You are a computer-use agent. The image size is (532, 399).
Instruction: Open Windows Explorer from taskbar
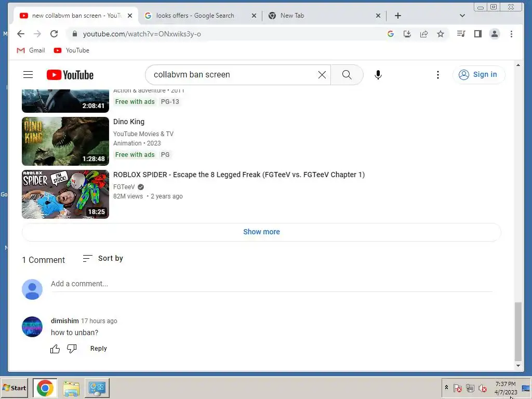71,388
